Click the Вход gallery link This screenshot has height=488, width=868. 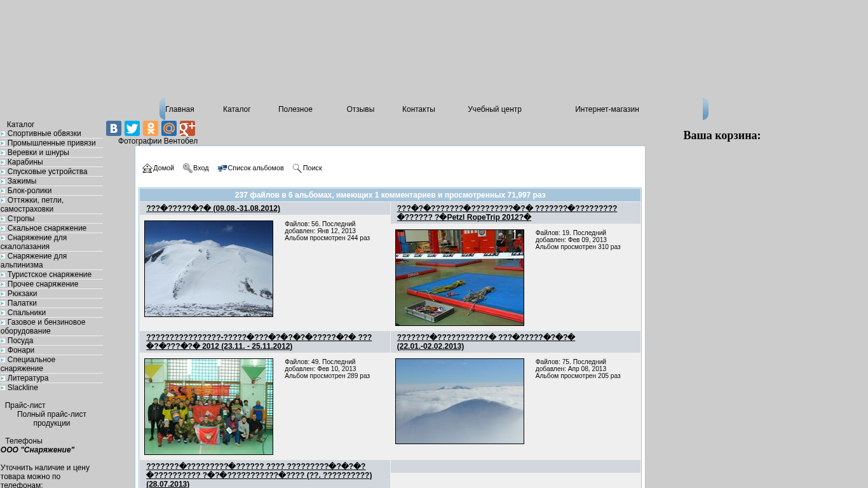(x=201, y=168)
